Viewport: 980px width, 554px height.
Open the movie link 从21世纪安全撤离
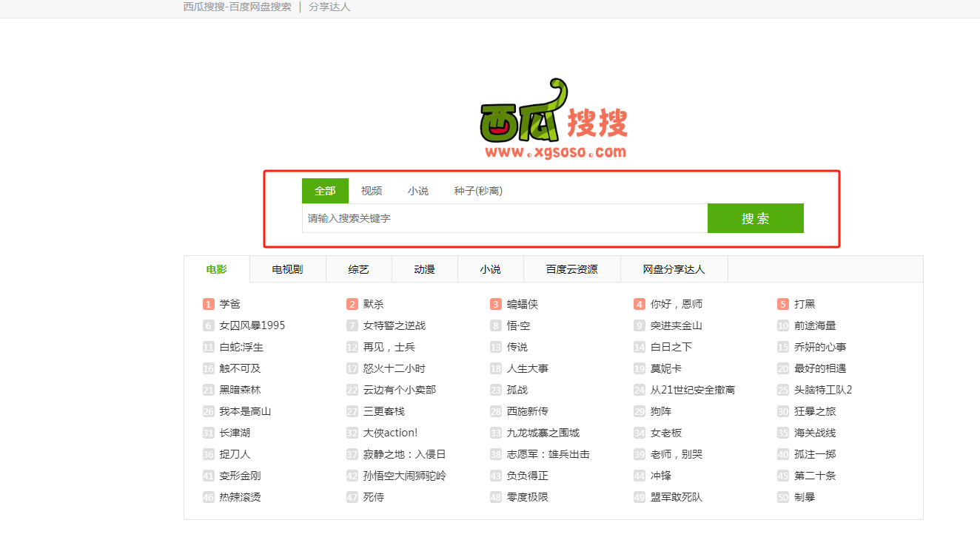point(693,390)
